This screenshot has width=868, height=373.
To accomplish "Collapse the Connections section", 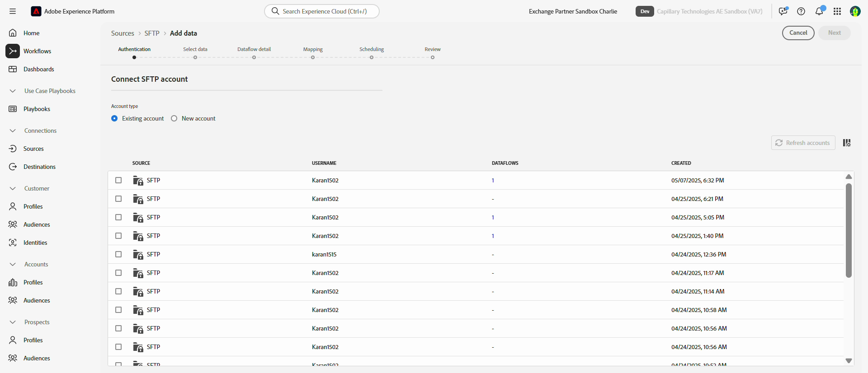I will click(x=13, y=131).
